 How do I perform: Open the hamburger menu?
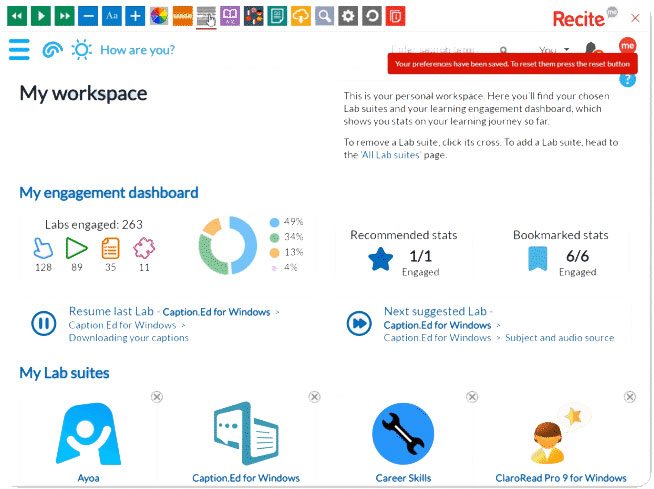19,50
